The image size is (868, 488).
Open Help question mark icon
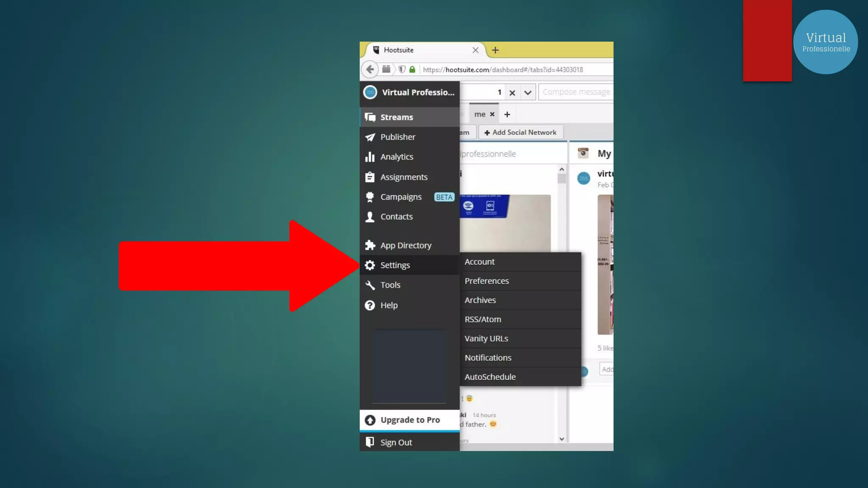click(x=370, y=305)
